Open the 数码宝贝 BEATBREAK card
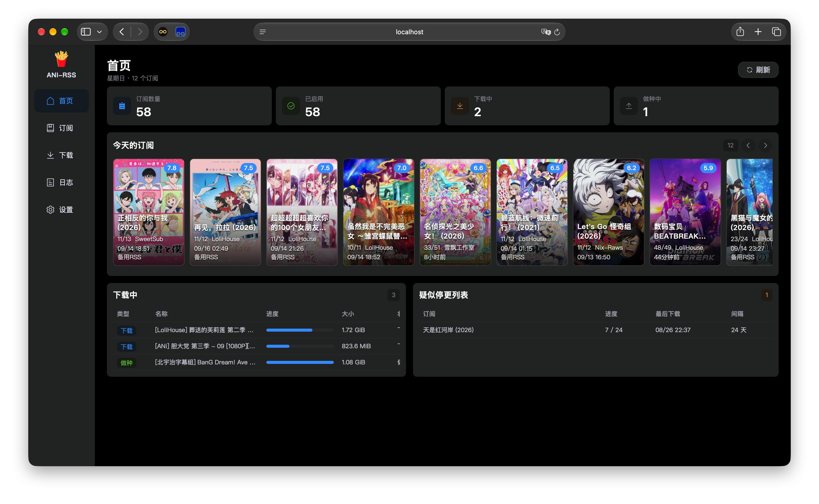This screenshot has width=819, height=504. point(685,212)
